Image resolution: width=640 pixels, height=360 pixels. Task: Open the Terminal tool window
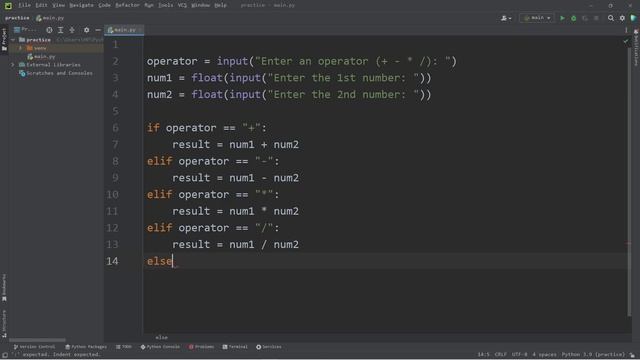pyautogui.click(x=235, y=347)
